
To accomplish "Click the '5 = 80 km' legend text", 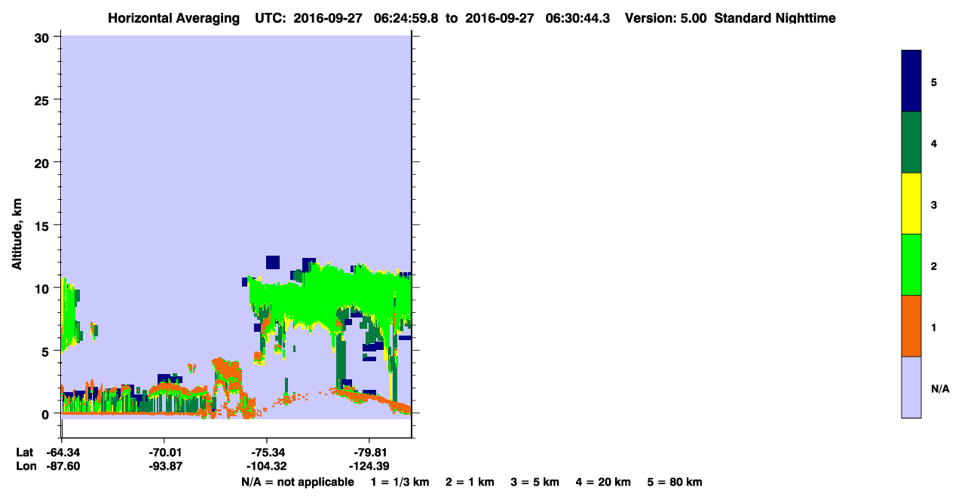I will click(x=675, y=482).
